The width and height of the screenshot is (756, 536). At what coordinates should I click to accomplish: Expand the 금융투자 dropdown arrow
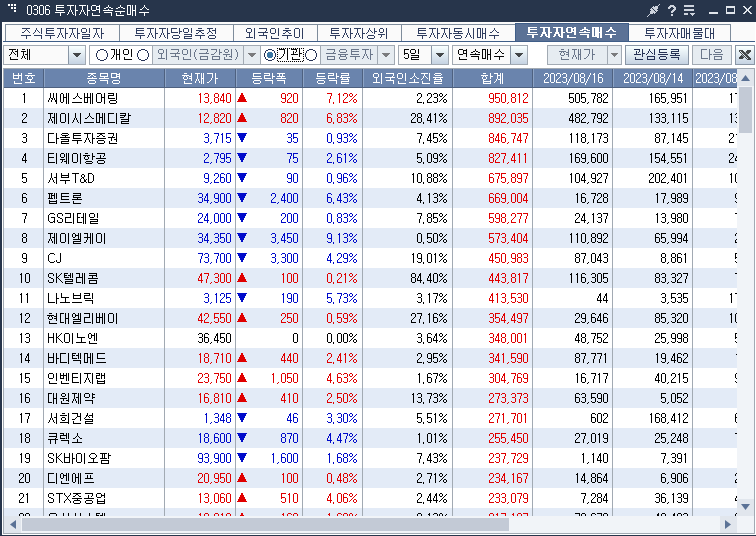coord(385,55)
